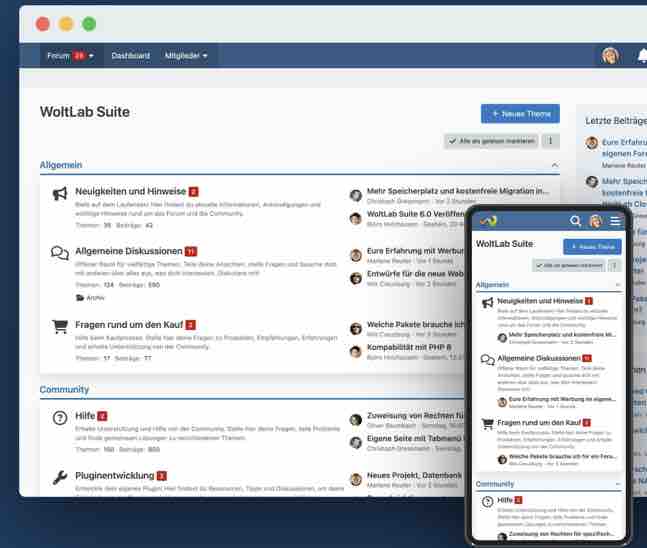This screenshot has height=548, width=647.
Task: Open Hilfe forum in mobile view
Action: (505, 500)
